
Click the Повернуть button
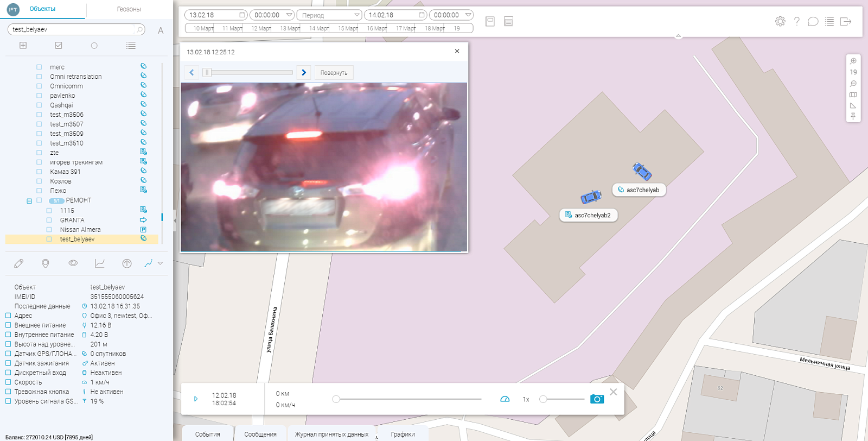pyautogui.click(x=334, y=73)
